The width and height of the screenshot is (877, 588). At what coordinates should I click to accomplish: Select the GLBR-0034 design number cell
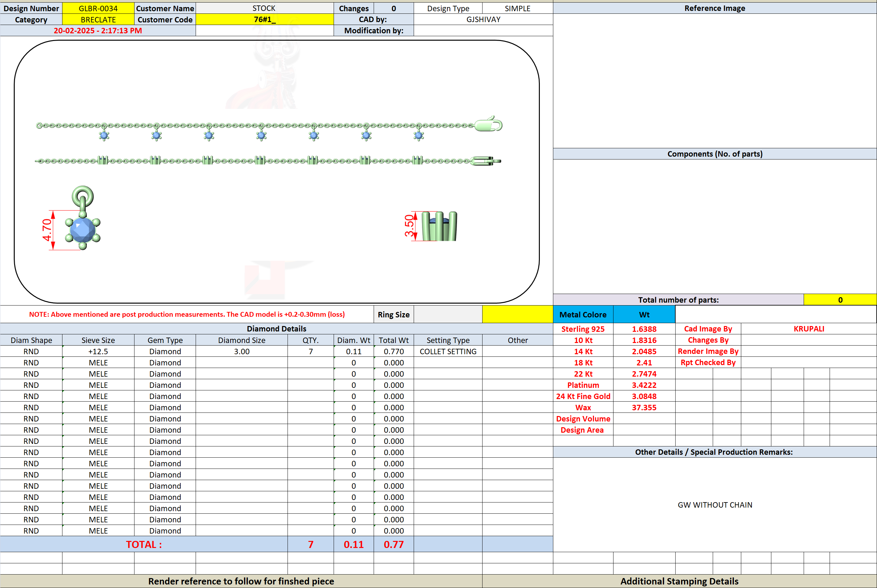click(x=98, y=8)
